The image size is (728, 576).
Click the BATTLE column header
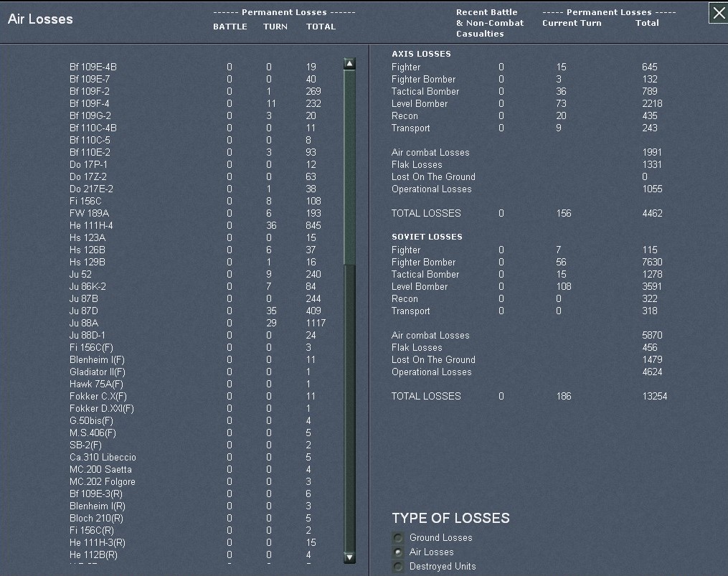coord(230,27)
